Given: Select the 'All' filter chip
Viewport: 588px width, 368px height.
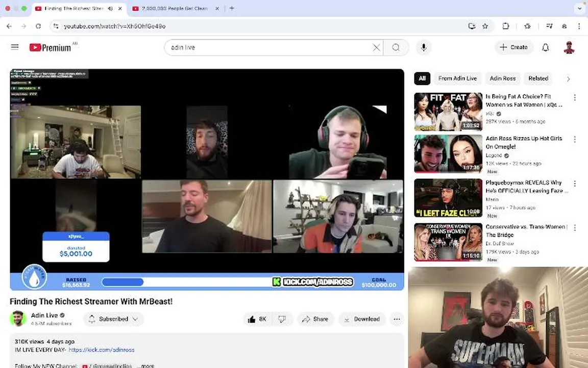Looking at the screenshot, I should tap(422, 79).
